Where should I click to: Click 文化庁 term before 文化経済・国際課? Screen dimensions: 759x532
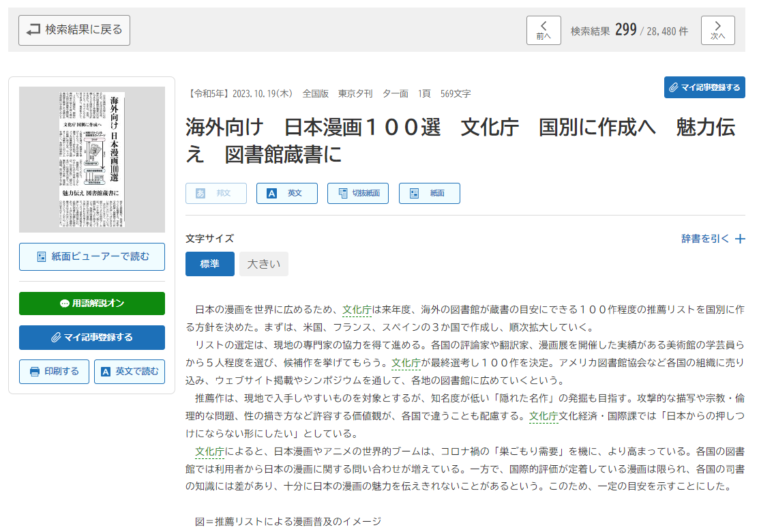point(544,415)
